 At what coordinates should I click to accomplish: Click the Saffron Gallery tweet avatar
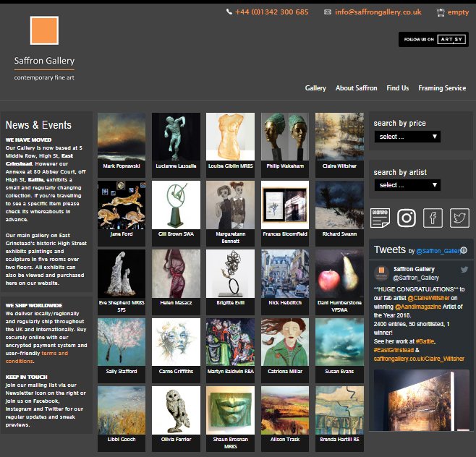381,273
